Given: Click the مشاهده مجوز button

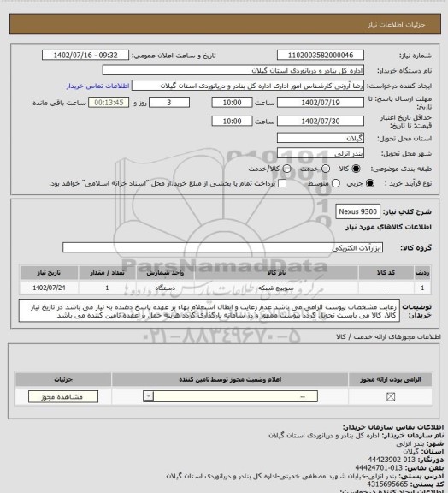Looking at the screenshot, I should [x=62, y=396].
